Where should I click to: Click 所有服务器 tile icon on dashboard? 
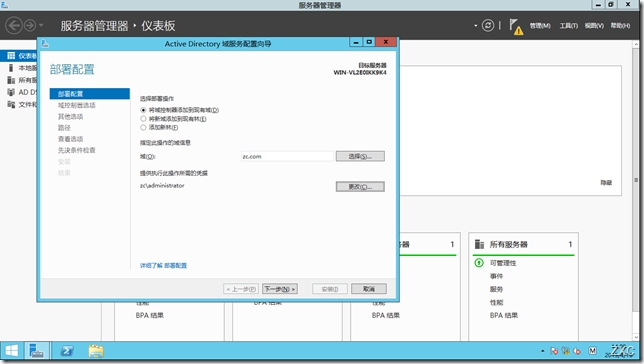pyautogui.click(x=479, y=244)
